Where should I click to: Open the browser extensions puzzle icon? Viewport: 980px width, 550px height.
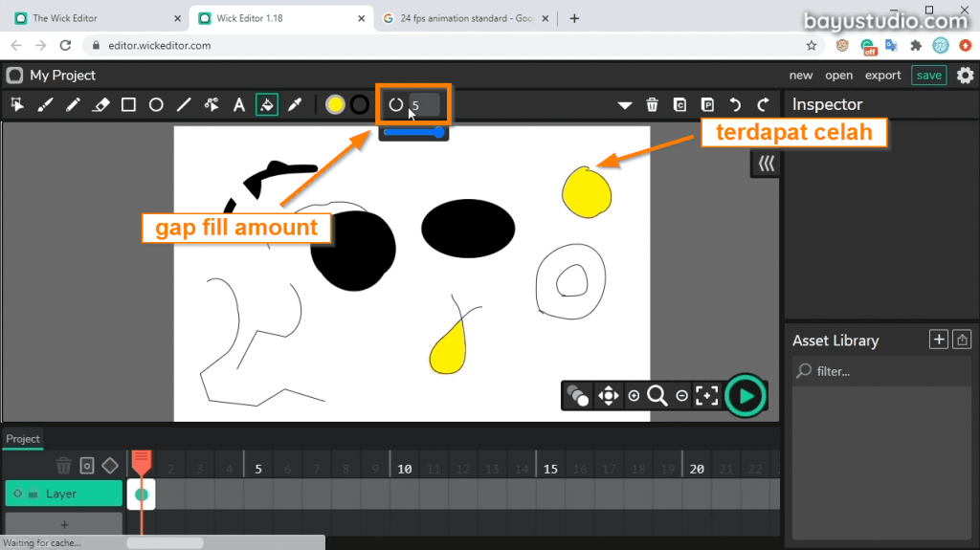pyautogui.click(x=916, y=46)
